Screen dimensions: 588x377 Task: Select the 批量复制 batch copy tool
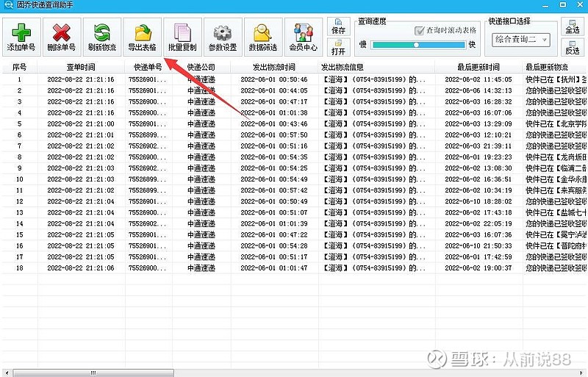tap(182, 37)
